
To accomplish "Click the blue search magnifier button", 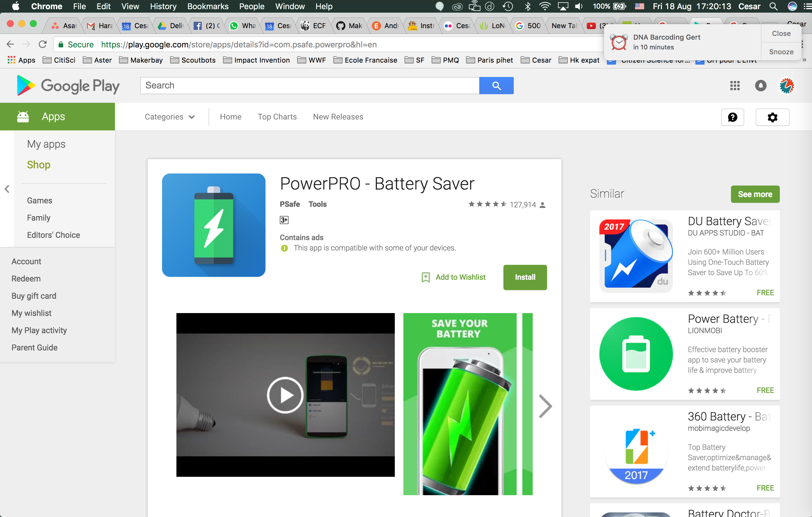I will pos(496,86).
